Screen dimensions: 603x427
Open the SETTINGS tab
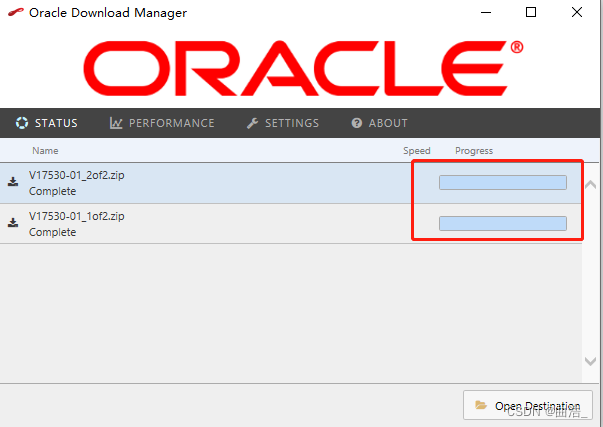point(283,123)
